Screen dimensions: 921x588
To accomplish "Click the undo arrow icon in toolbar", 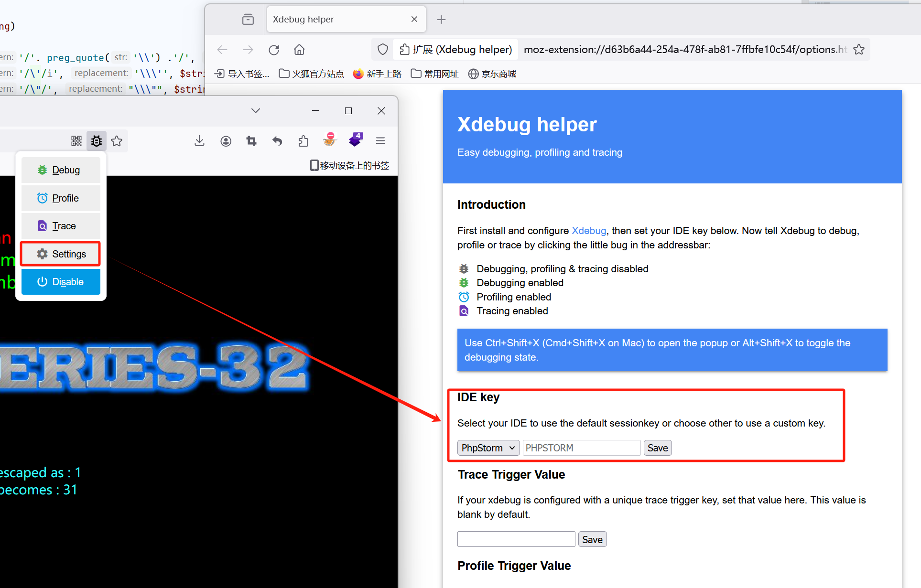I will (277, 141).
